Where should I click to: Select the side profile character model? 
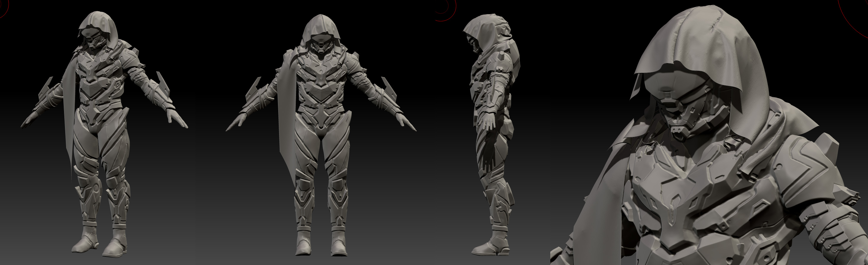492,135
